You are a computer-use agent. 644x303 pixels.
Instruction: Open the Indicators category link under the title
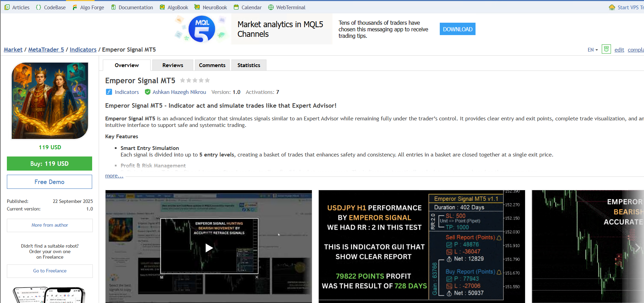(x=127, y=92)
